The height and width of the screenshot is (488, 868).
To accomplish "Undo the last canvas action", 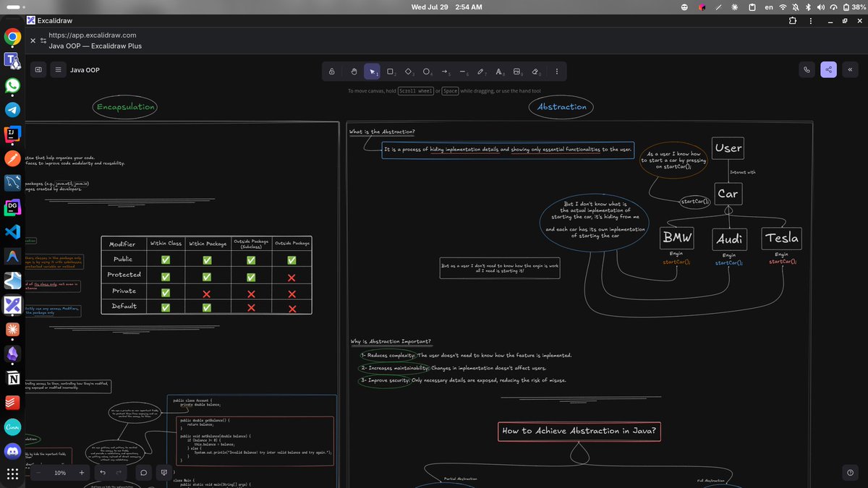I will click(103, 473).
